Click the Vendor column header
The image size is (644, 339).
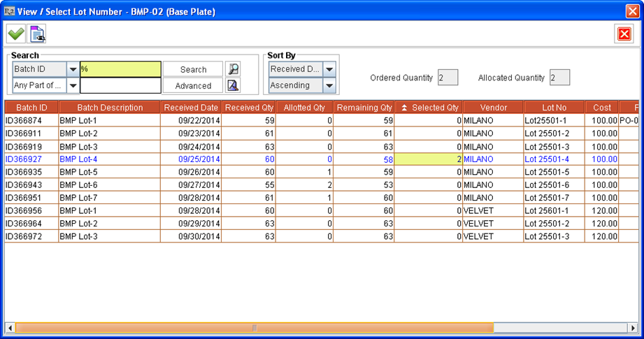point(492,108)
